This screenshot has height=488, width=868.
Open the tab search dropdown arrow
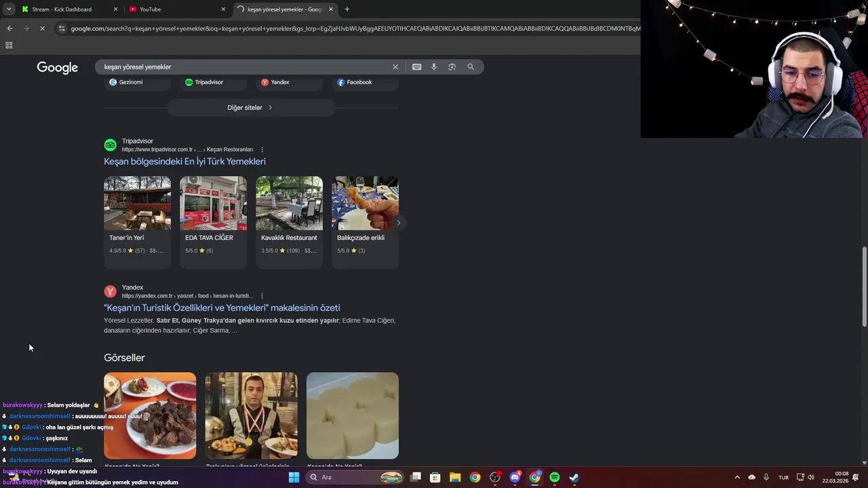coord(9,9)
